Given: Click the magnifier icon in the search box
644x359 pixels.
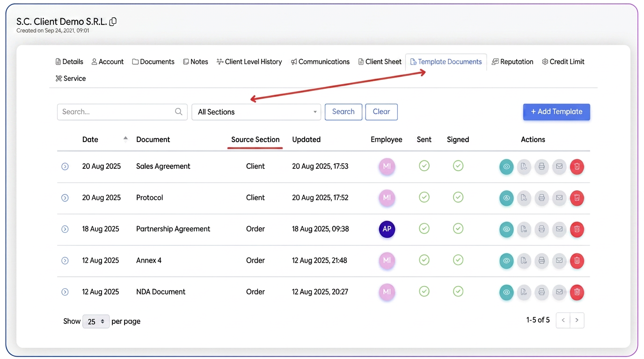Looking at the screenshot, I should tap(179, 112).
